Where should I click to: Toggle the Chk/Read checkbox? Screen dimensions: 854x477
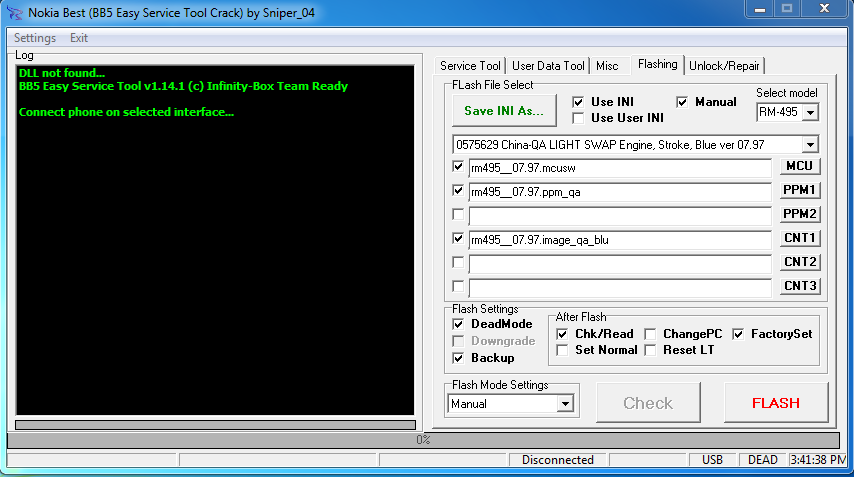(563, 334)
